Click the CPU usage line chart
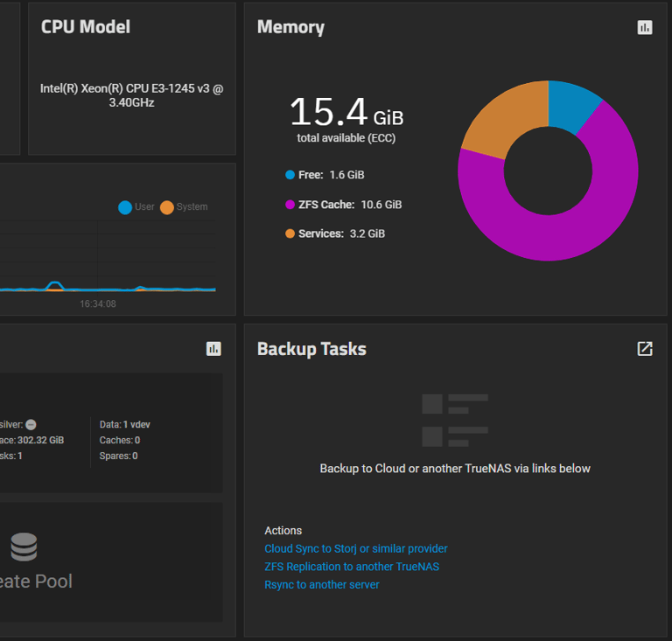672x641 pixels. click(108, 255)
